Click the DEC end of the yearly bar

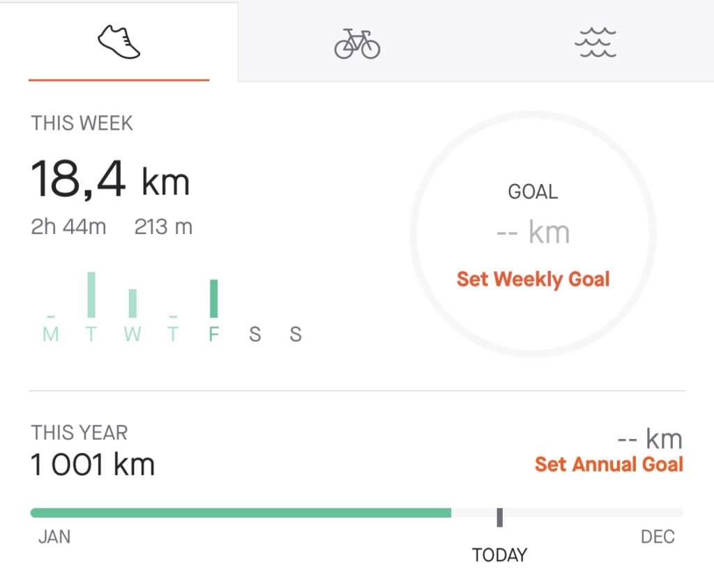(658, 536)
